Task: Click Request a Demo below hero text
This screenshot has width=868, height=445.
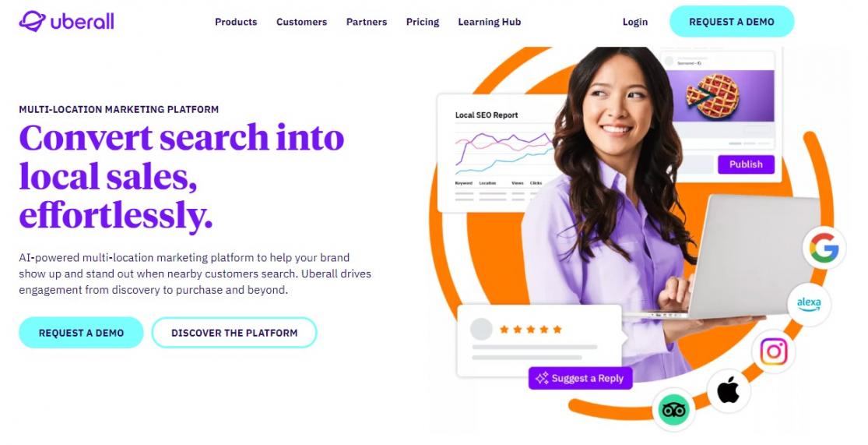Action: 82,333
